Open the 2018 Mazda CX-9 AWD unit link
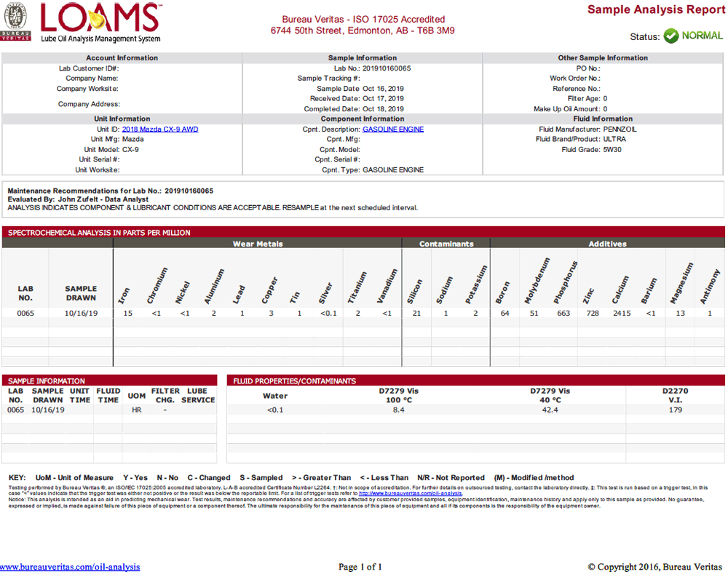728x574 pixels. 160,129
